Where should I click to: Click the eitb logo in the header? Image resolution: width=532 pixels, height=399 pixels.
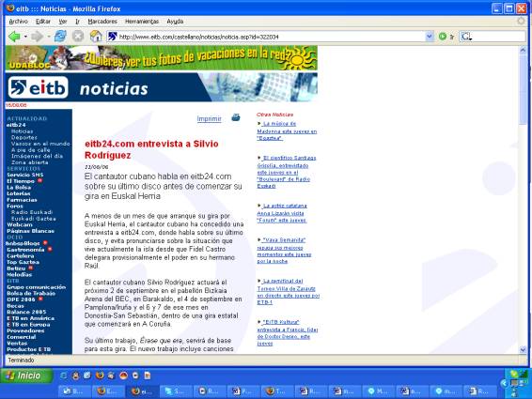pos(38,87)
